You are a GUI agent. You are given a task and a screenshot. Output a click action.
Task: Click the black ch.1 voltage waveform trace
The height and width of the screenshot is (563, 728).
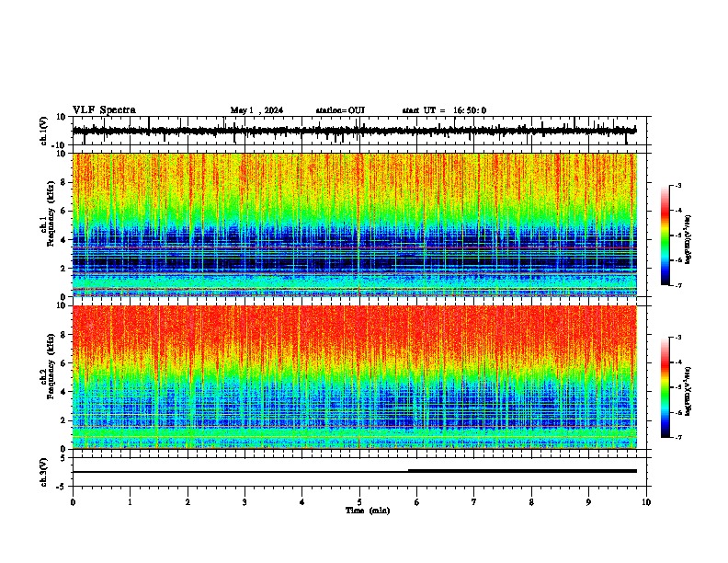pyautogui.click(x=354, y=131)
